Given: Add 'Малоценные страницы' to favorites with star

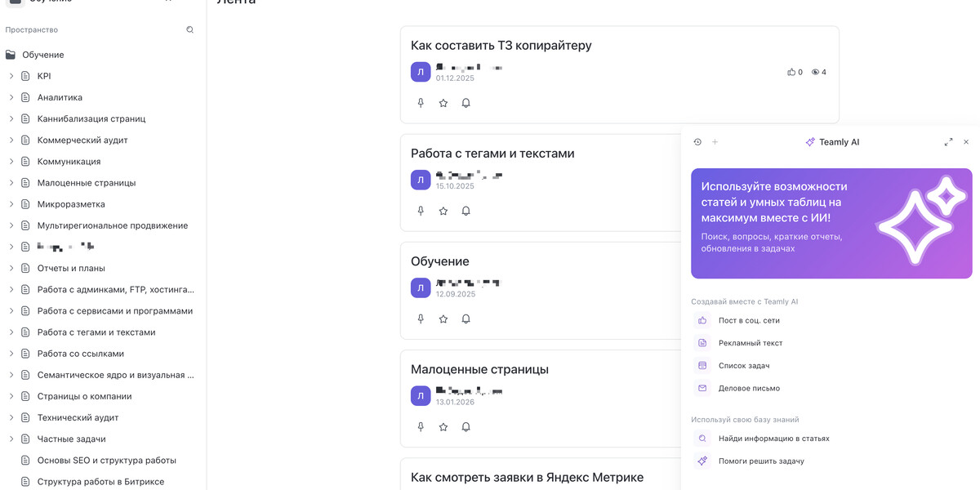Looking at the screenshot, I should tap(443, 427).
